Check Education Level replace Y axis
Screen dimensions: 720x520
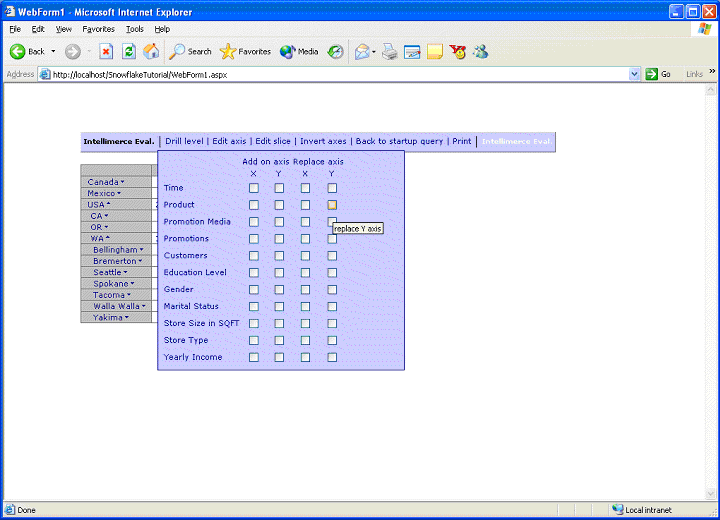(332, 273)
